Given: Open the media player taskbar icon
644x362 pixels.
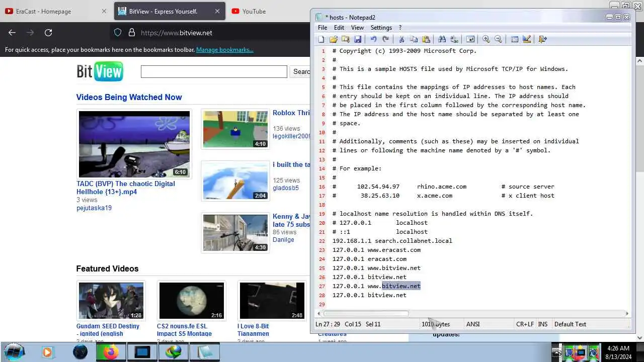Looking at the screenshot, I should (x=47, y=352).
